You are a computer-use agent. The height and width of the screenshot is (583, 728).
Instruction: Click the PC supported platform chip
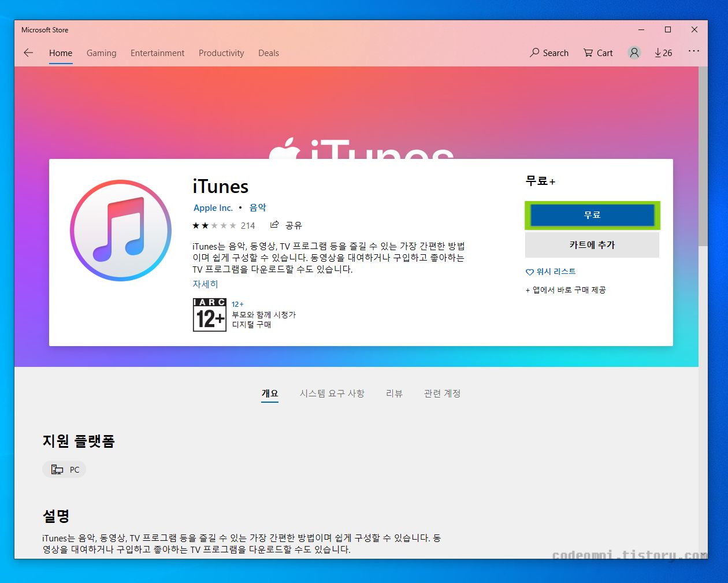point(64,470)
